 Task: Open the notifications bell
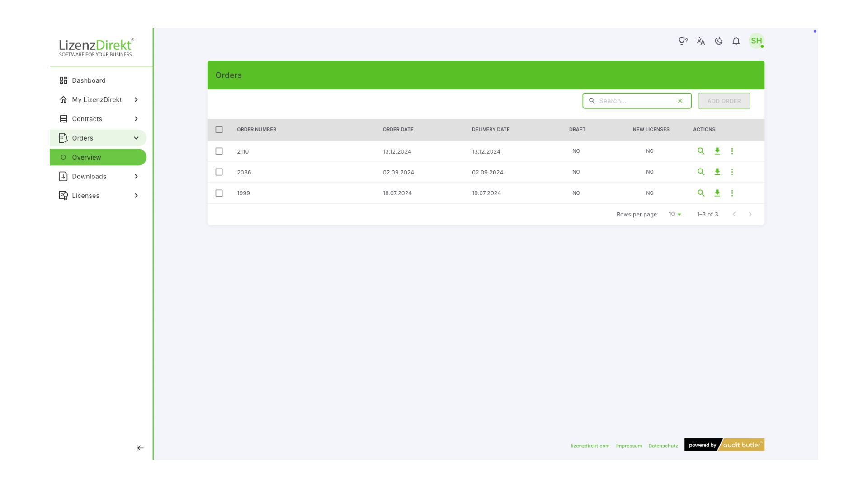point(736,41)
